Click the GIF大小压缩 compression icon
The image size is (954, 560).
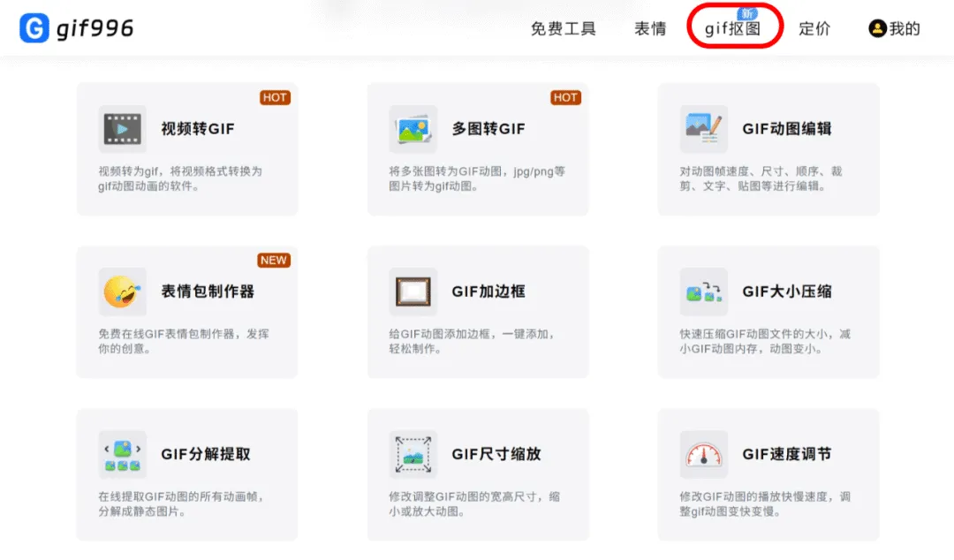pyautogui.click(x=702, y=290)
